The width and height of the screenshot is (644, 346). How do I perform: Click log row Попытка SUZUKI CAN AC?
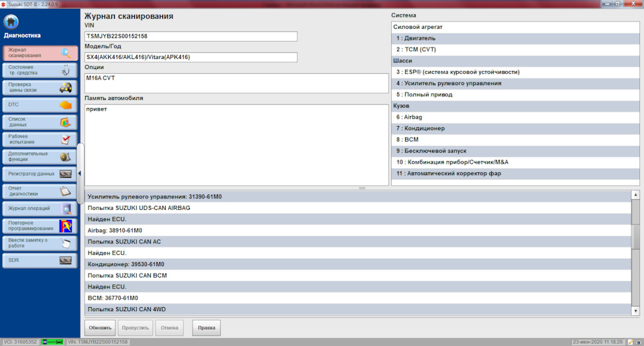(x=358, y=242)
